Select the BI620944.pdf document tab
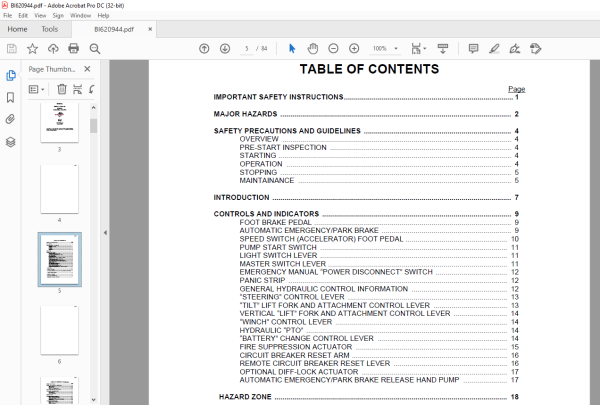The image size is (600, 405). click(114, 29)
